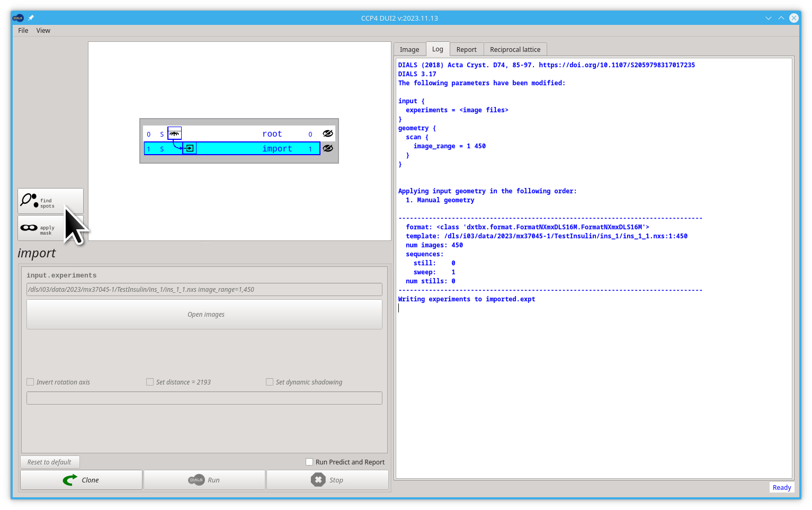The image size is (812, 510).
Task: Click the 'input.experiments' parameter label
Action: (x=61, y=275)
